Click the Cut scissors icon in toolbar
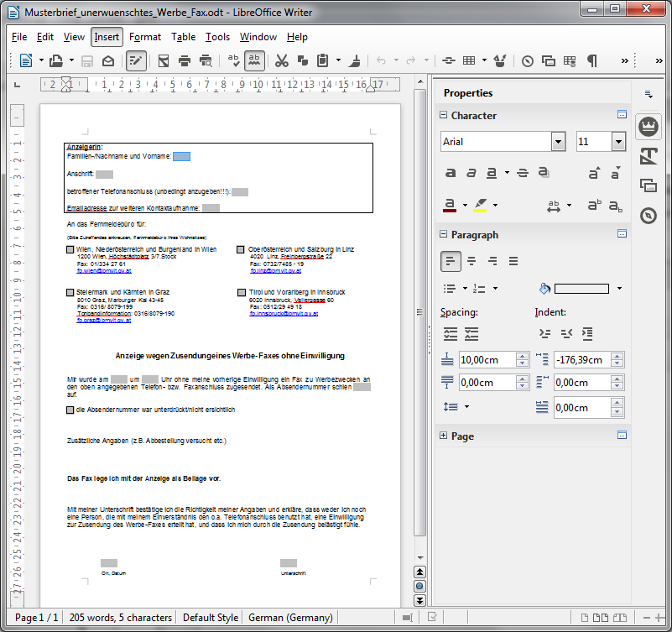This screenshot has width=672, height=632. (x=282, y=60)
